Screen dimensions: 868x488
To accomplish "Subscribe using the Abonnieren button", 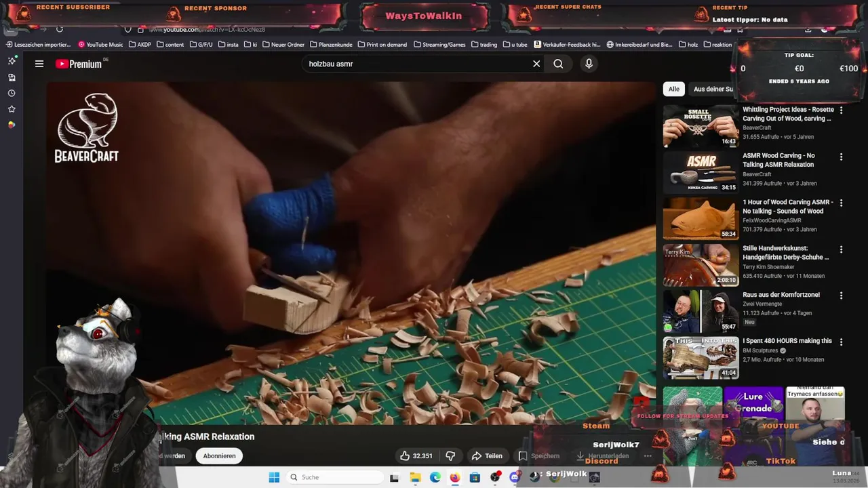I will coord(219,456).
